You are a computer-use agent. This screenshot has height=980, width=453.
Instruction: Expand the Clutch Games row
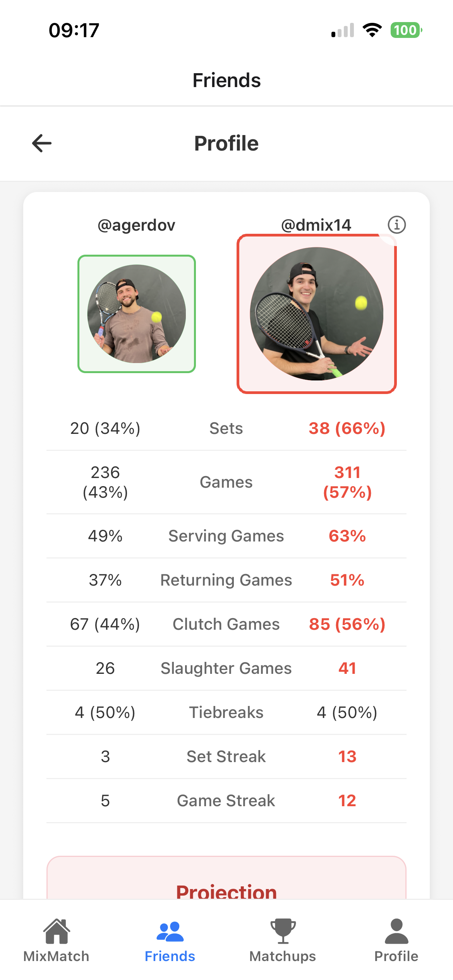226,624
